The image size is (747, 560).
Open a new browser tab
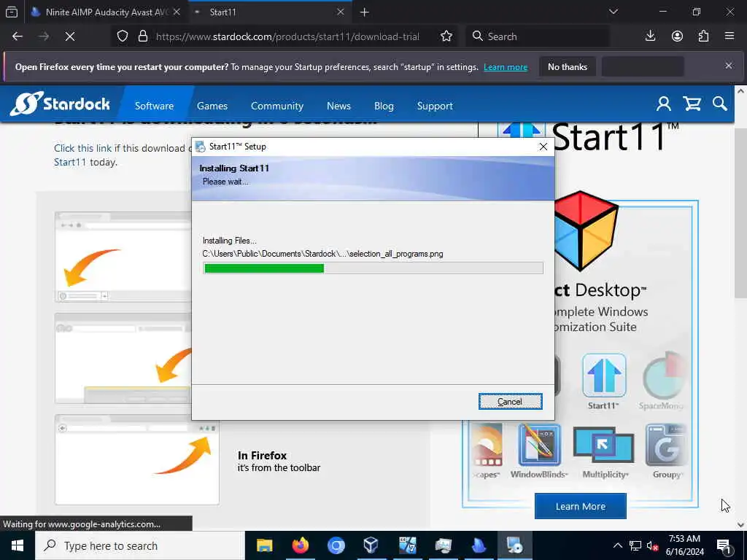coord(365,12)
